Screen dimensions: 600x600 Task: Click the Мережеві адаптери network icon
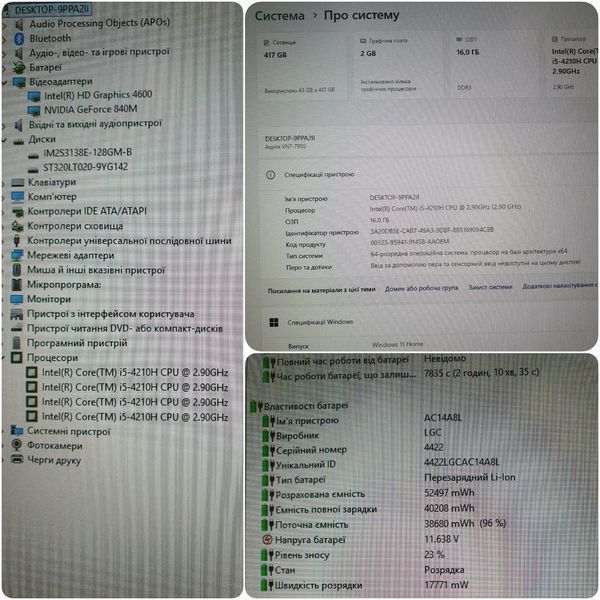[18, 255]
